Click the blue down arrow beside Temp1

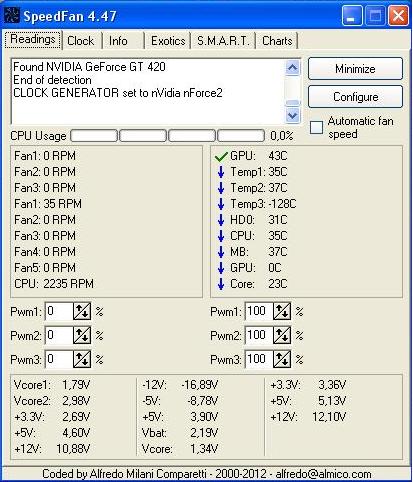pyautogui.click(x=221, y=172)
